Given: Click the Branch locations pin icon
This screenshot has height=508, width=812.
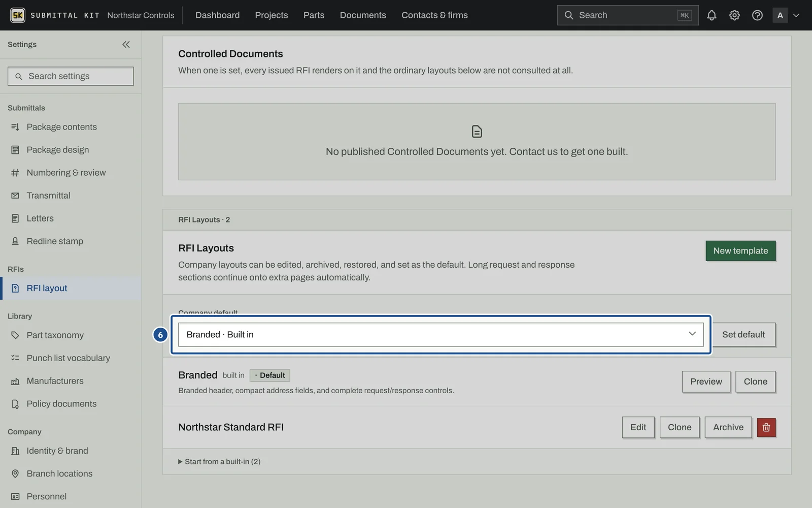Looking at the screenshot, I should (x=15, y=473).
